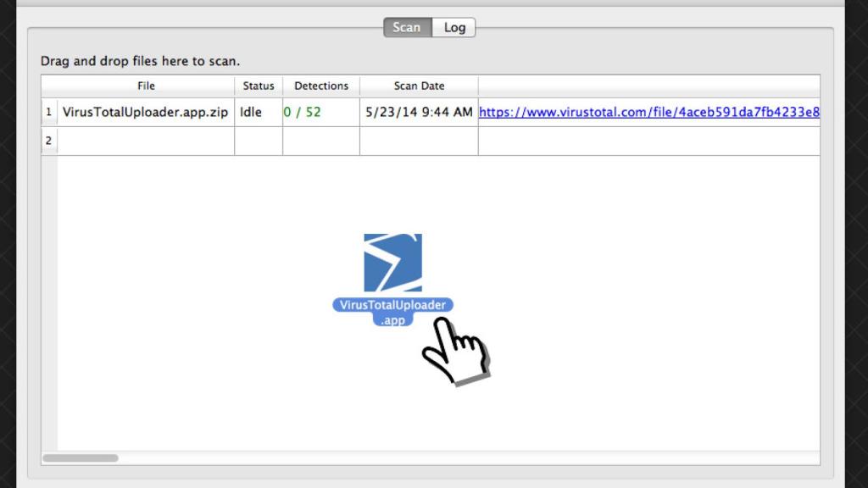Viewport: 868px width, 488px height.
Task: Sort by the Status column header
Action: (x=258, y=86)
